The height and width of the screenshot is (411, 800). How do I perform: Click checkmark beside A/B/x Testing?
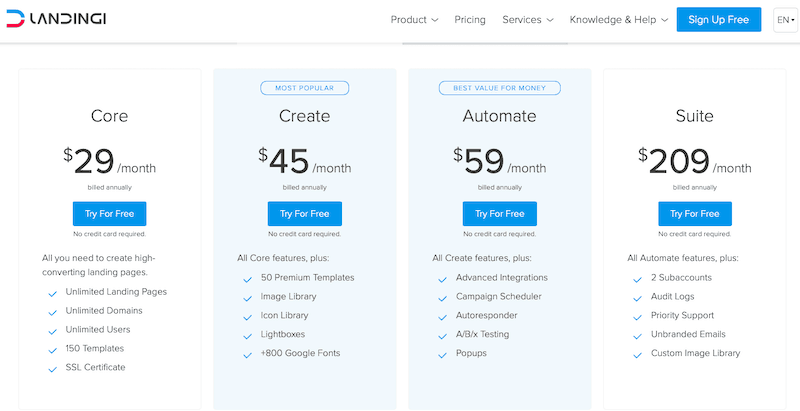442,337
